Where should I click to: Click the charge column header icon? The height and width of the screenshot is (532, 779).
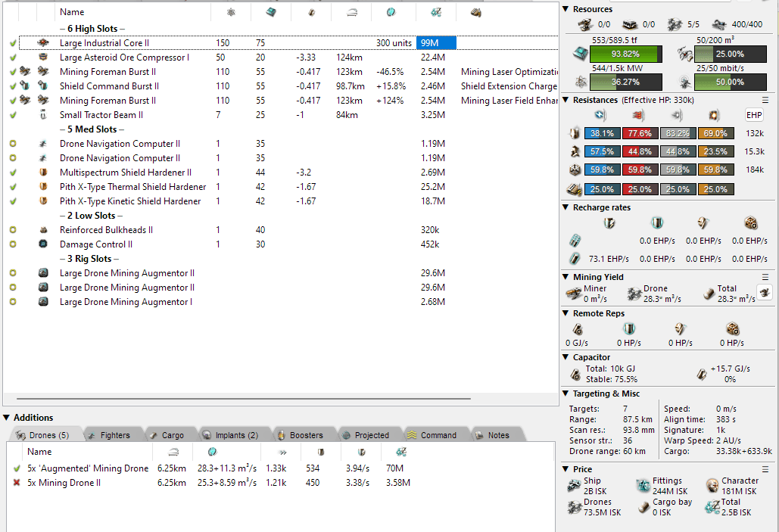[475, 12]
